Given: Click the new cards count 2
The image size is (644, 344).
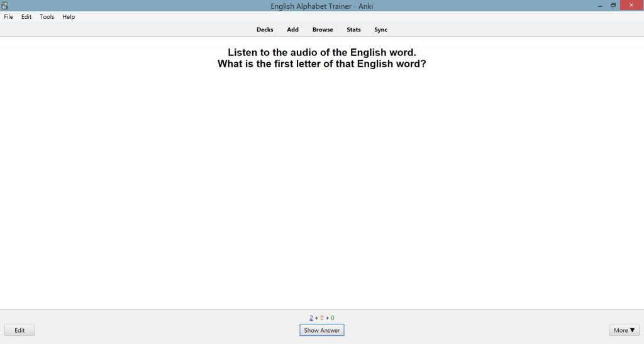Looking at the screenshot, I should click(311, 318).
